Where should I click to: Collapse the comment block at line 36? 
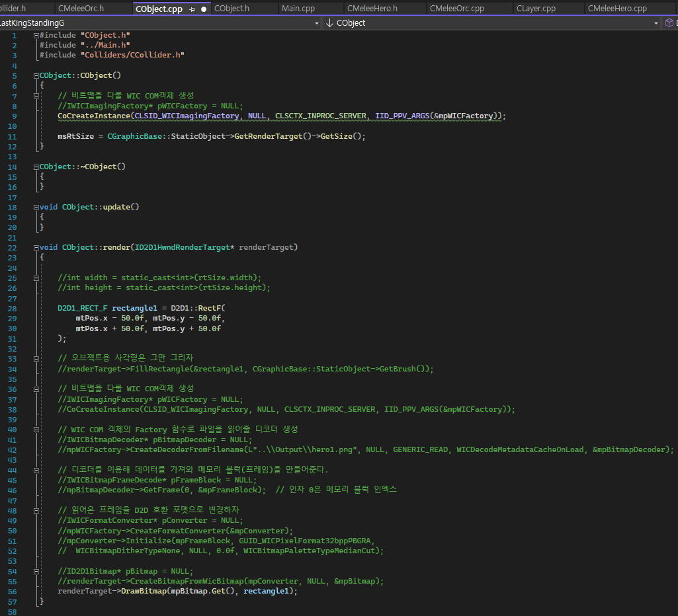(36, 389)
